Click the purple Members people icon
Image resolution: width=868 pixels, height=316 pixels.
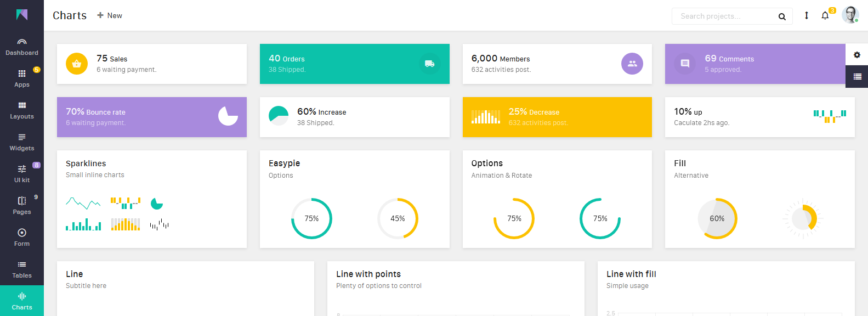coord(632,64)
